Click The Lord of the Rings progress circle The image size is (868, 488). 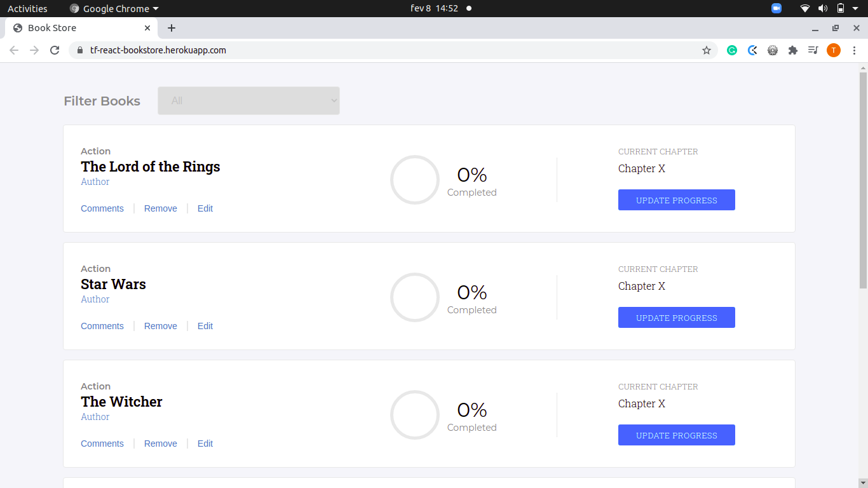(415, 180)
